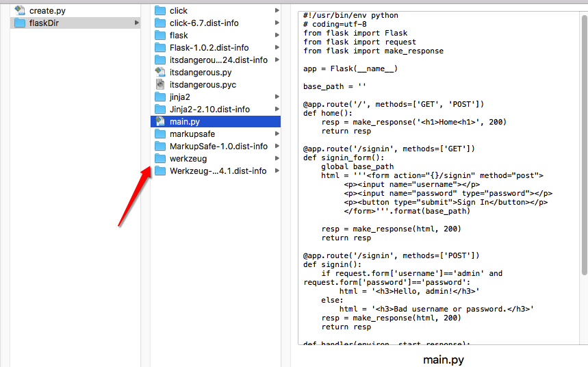Select the Flask-1.0.2.dist-info name
588x367 pixels.
point(209,48)
